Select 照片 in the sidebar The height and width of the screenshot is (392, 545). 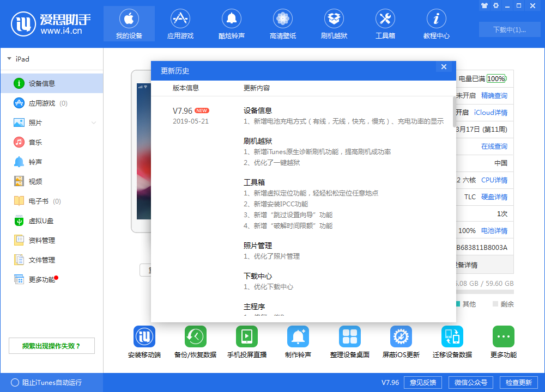click(x=52, y=122)
